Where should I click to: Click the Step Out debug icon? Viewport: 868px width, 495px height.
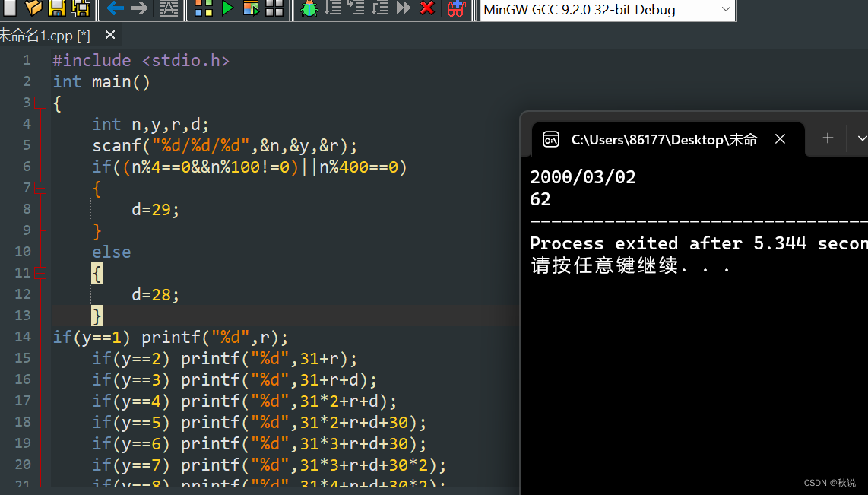[380, 8]
